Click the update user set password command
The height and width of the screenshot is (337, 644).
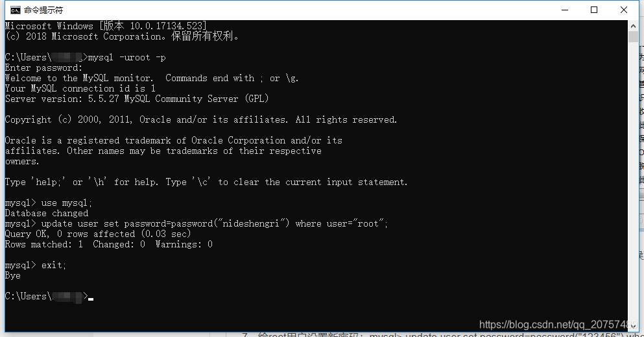pos(215,224)
